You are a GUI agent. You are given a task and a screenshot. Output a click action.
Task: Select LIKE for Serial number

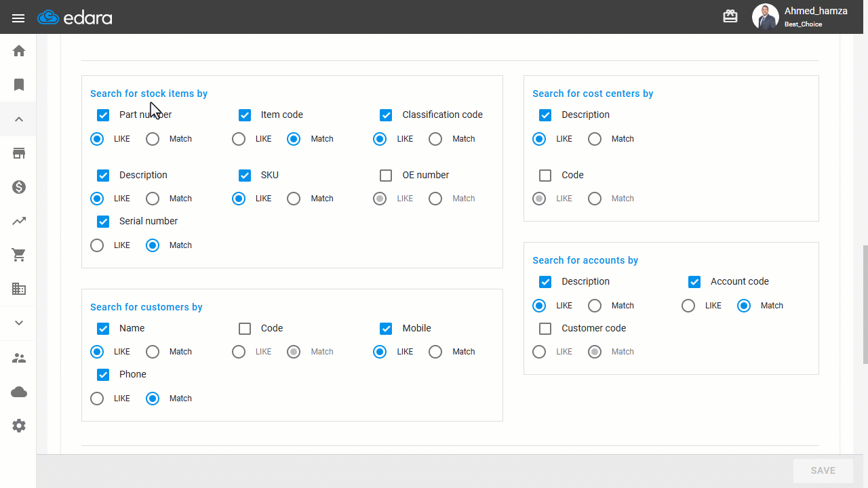97,245
